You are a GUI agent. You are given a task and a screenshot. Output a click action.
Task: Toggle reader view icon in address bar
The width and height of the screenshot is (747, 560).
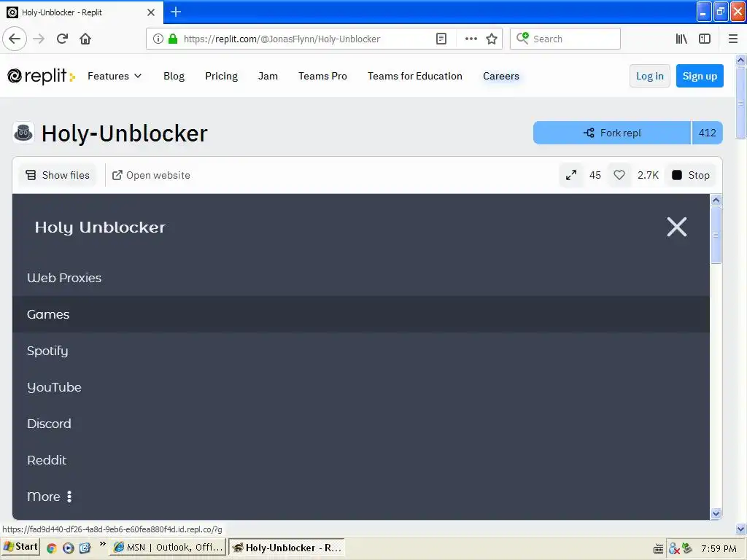[x=441, y=39]
